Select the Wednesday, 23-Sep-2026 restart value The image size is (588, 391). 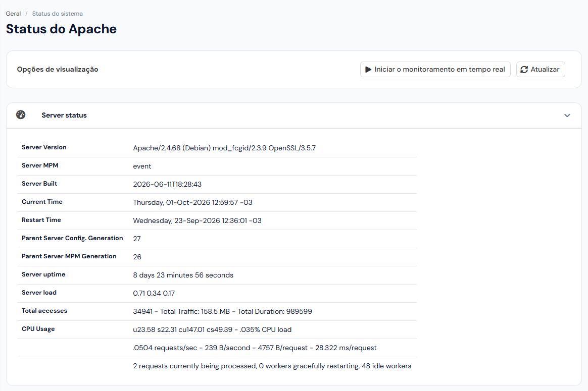[197, 220]
